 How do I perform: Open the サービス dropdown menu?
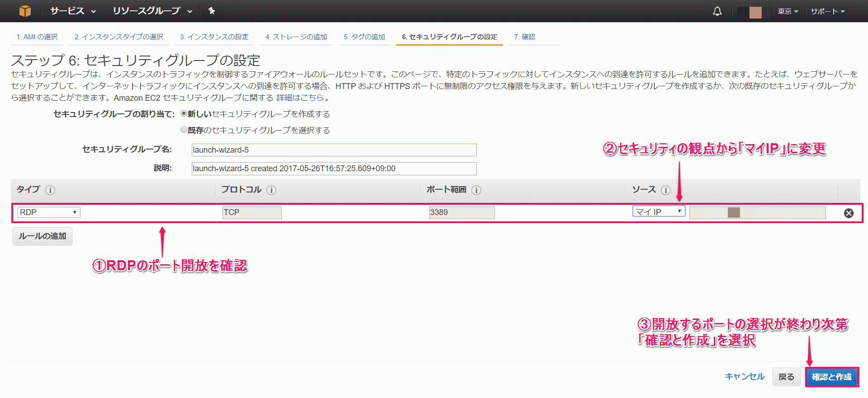point(73,11)
